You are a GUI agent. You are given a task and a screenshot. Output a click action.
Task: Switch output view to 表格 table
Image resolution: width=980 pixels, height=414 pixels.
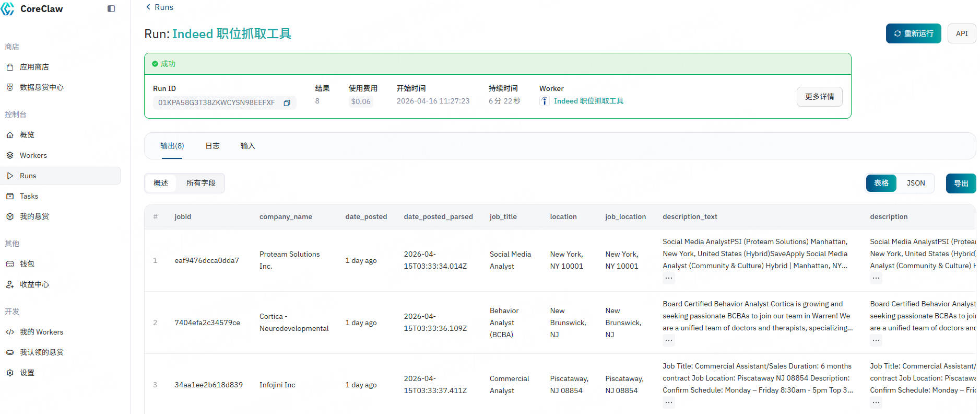tap(881, 183)
